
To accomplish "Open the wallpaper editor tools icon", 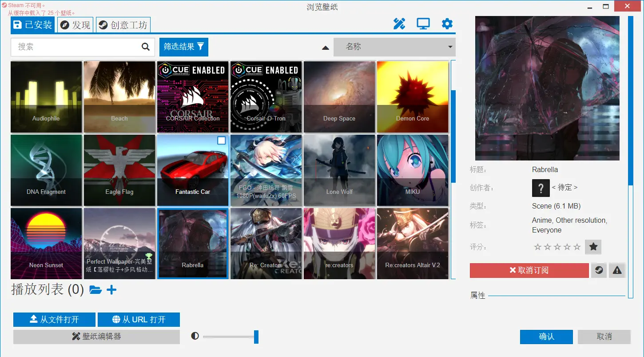I will click(399, 24).
